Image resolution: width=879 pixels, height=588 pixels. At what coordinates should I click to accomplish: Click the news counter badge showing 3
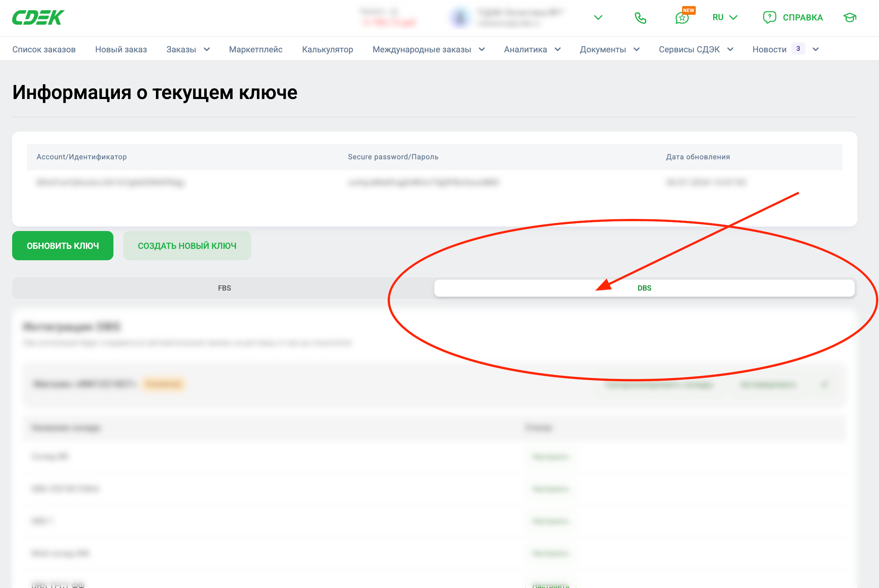tap(798, 49)
